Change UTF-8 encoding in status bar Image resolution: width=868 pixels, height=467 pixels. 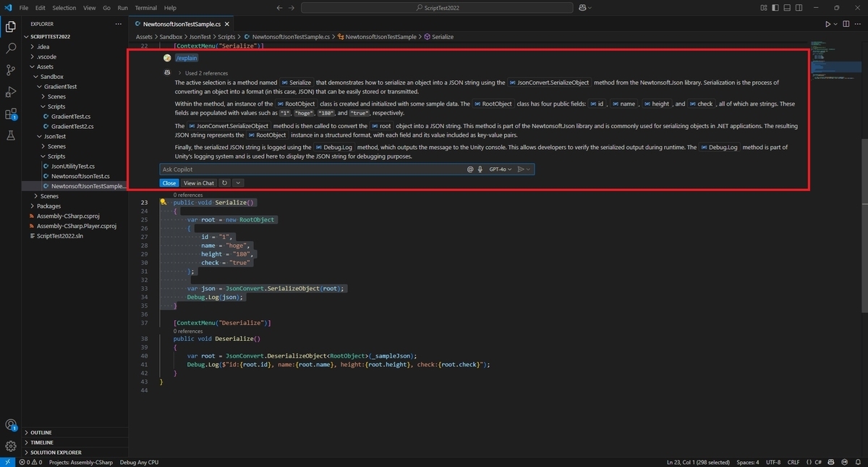(x=773, y=462)
